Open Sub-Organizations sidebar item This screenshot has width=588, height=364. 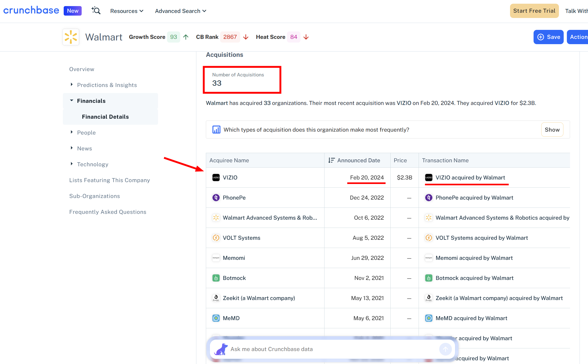click(x=94, y=196)
